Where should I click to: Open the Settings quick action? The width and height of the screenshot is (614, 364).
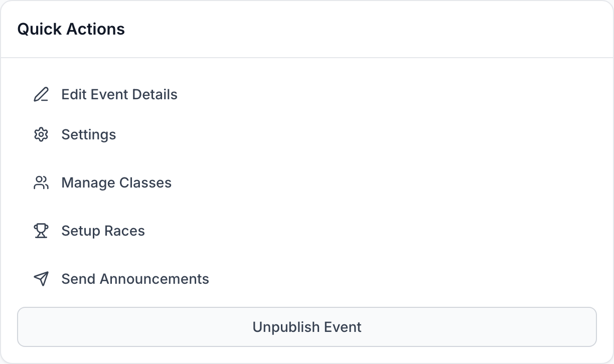(89, 135)
